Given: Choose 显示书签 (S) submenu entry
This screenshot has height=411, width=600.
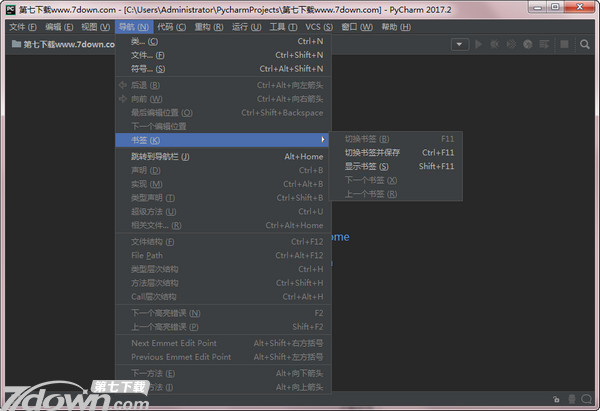Looking at the screenshot, I should (x=396, y=166).
